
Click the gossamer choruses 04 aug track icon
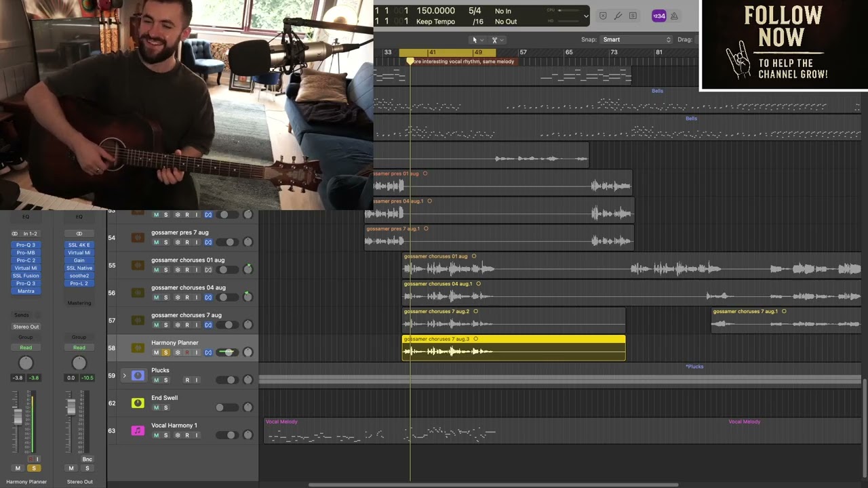click(138, 293)
